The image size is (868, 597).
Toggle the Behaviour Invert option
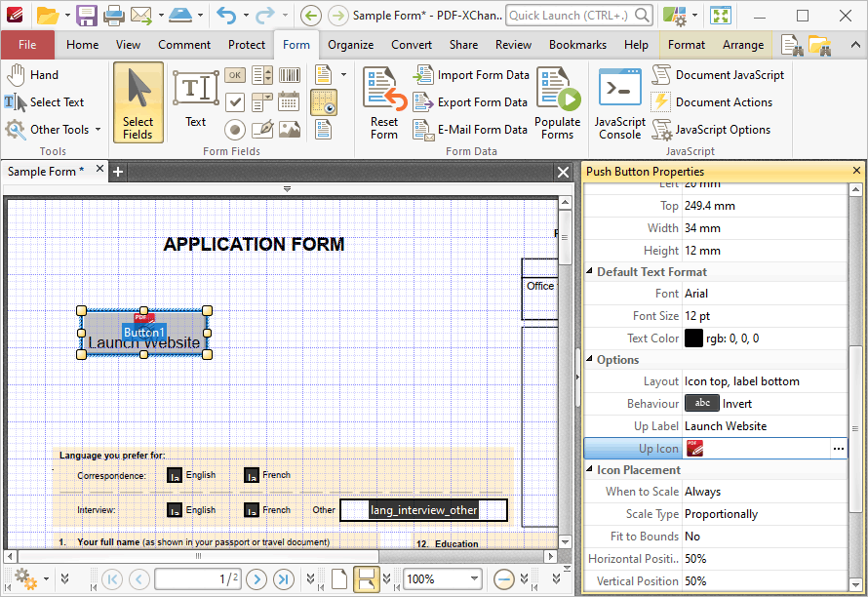(702, 403)
